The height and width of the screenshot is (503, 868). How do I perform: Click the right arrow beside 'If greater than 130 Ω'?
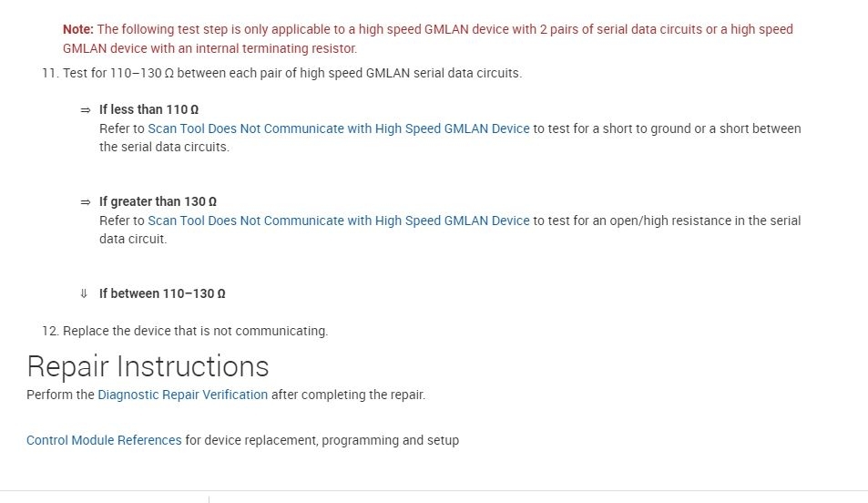pos(86,201)
